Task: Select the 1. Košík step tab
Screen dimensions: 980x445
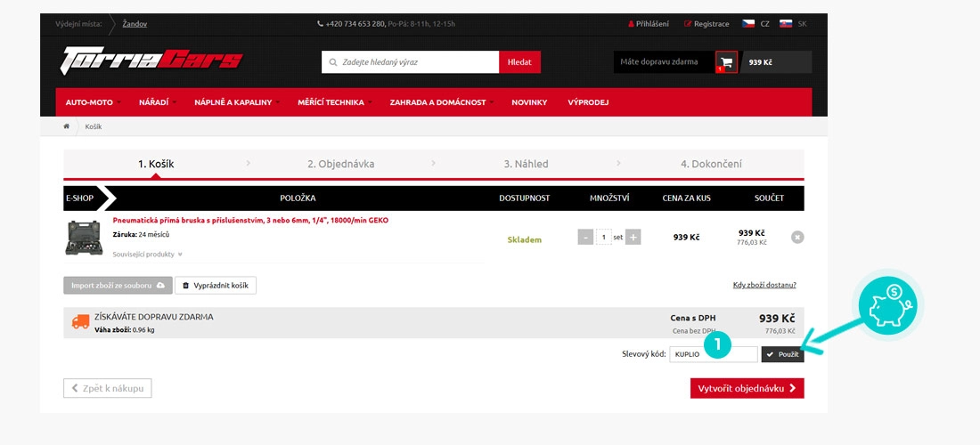Action: coord(156,164)
